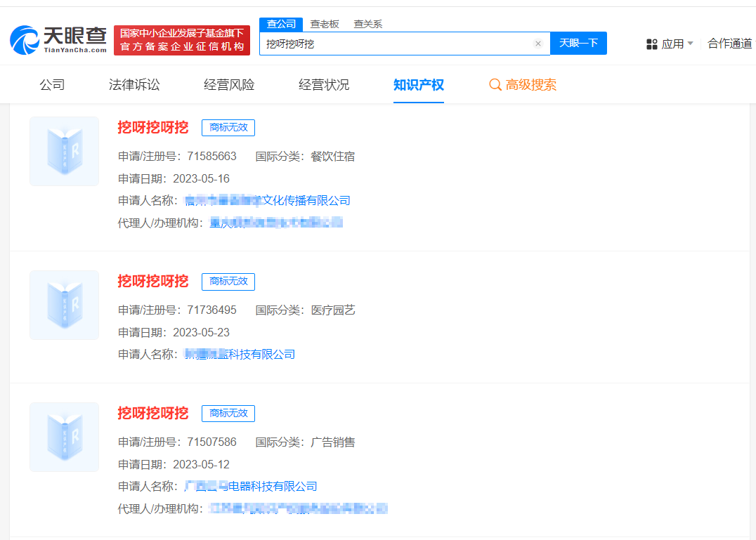Open the agency link under 71585663
The width and height of the screenshot is (756, 540).
276,223
